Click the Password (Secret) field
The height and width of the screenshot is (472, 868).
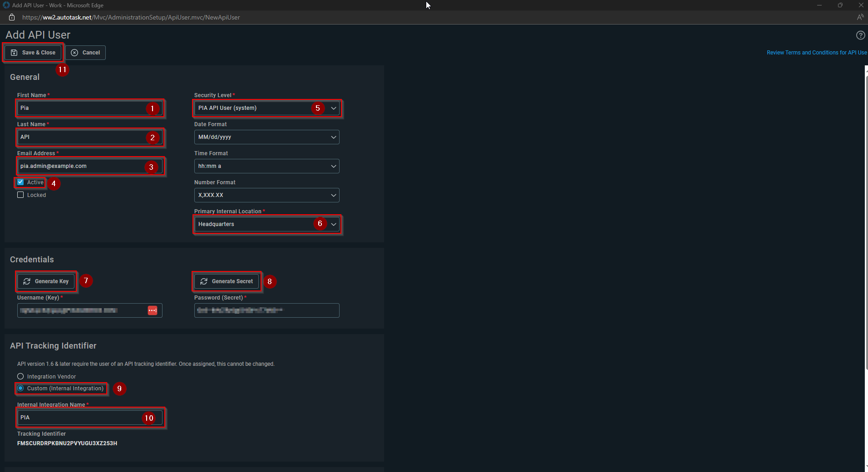tap(267, 310)
